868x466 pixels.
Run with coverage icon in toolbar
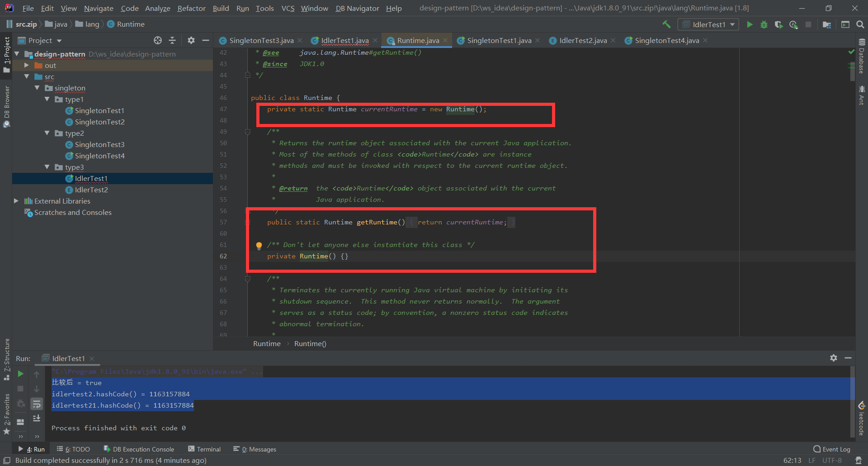click(x=778, y=24)
